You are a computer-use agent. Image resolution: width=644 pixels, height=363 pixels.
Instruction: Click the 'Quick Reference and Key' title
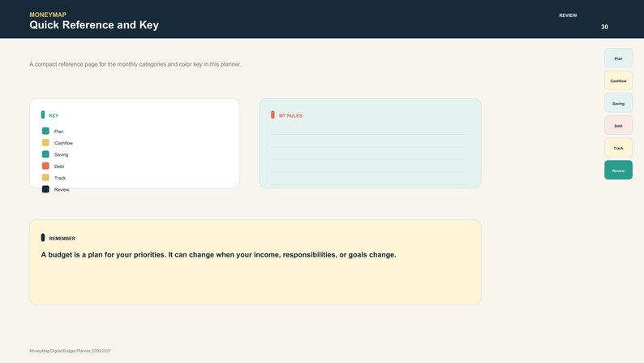click(94, 25)
